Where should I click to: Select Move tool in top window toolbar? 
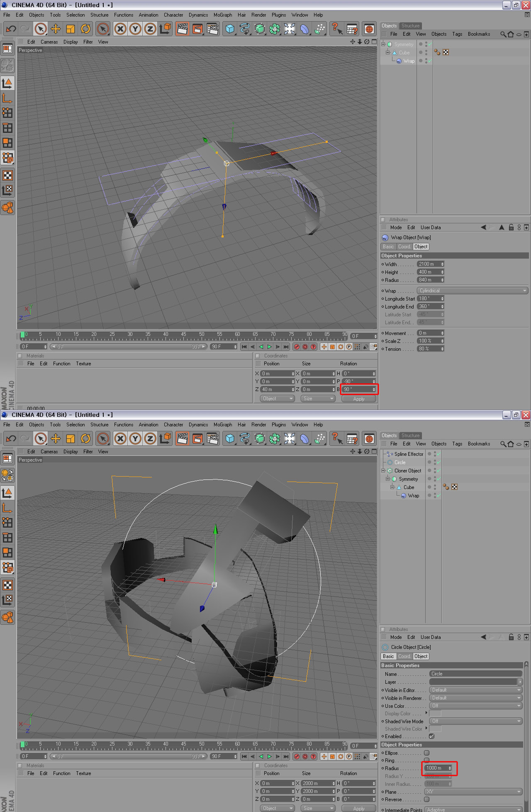pos(56,29)
